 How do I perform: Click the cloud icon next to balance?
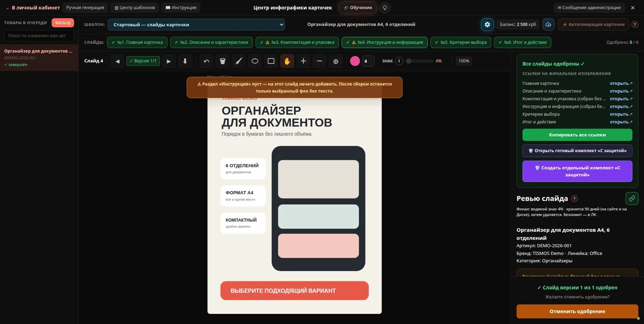(548, 25)
